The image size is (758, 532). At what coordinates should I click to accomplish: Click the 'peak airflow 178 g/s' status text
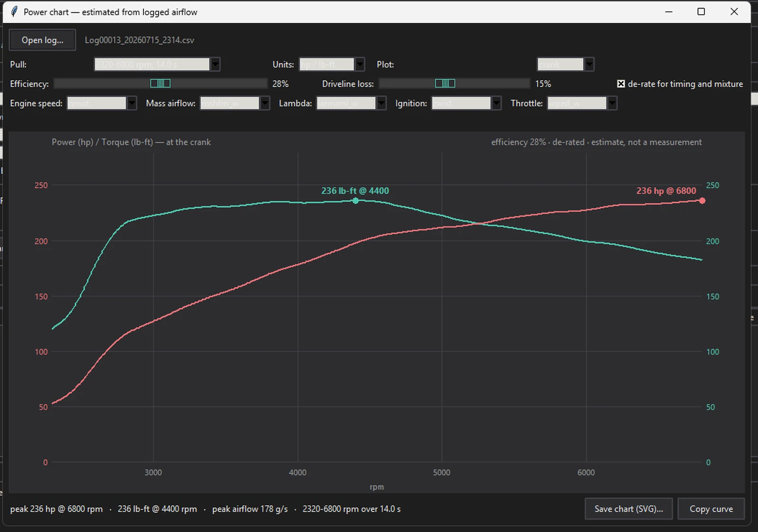[250, 509]
